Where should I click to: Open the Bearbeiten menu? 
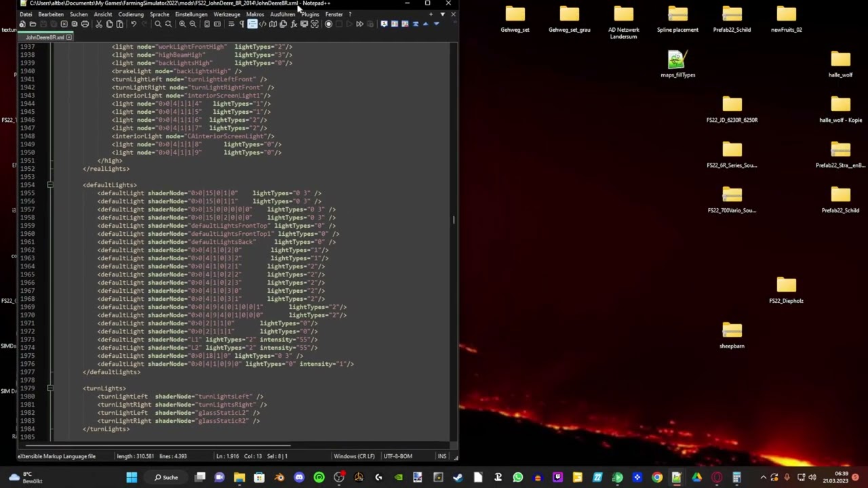click(51, 14)
